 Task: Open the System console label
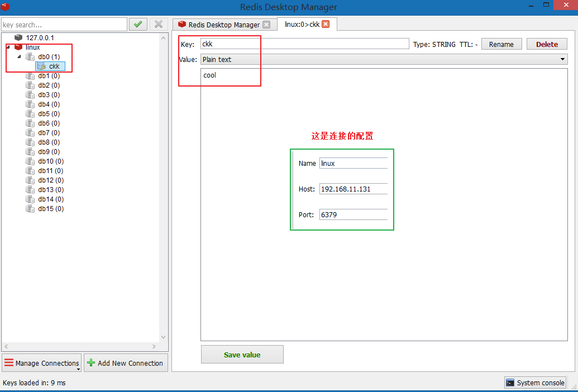[x=541, y=383]
